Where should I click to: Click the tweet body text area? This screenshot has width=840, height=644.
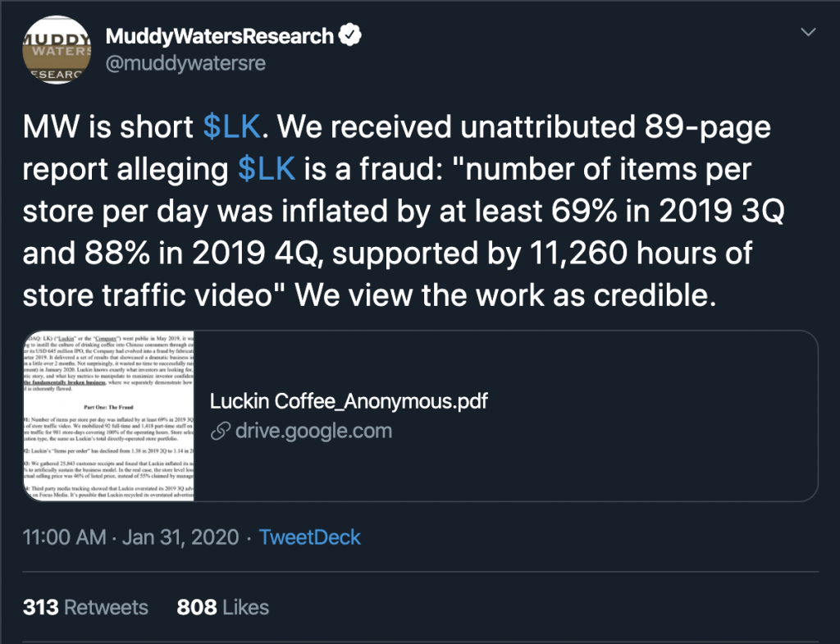point(394,211)
